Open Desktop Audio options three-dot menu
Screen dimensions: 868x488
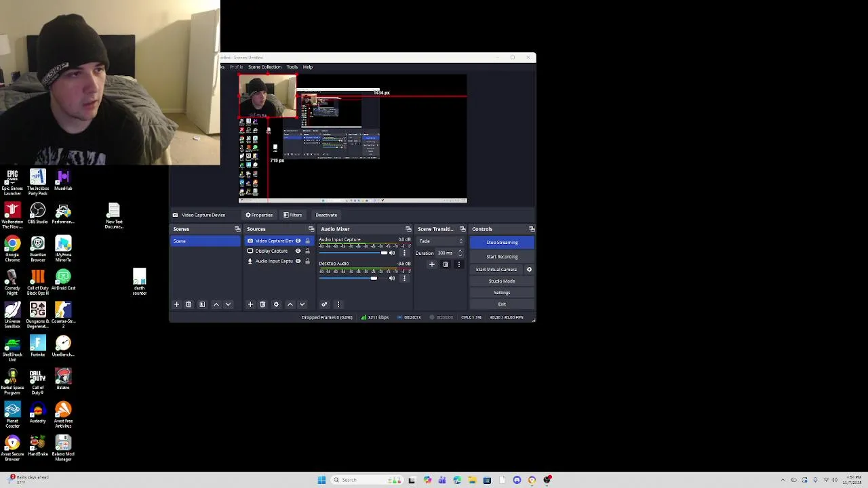pos(405,278)
